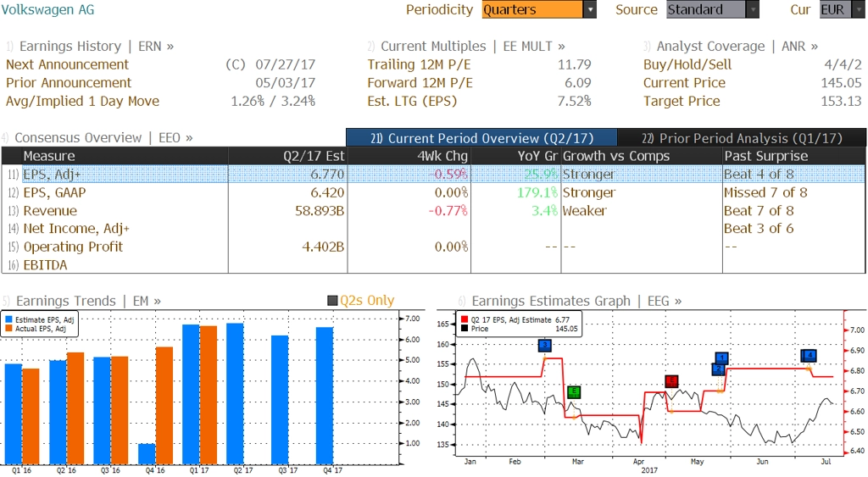Image resolution: width=868 pixels, height=477 pixels.
Task: Click the Weaker growth vs comps cell
Action: click(585, 211)
